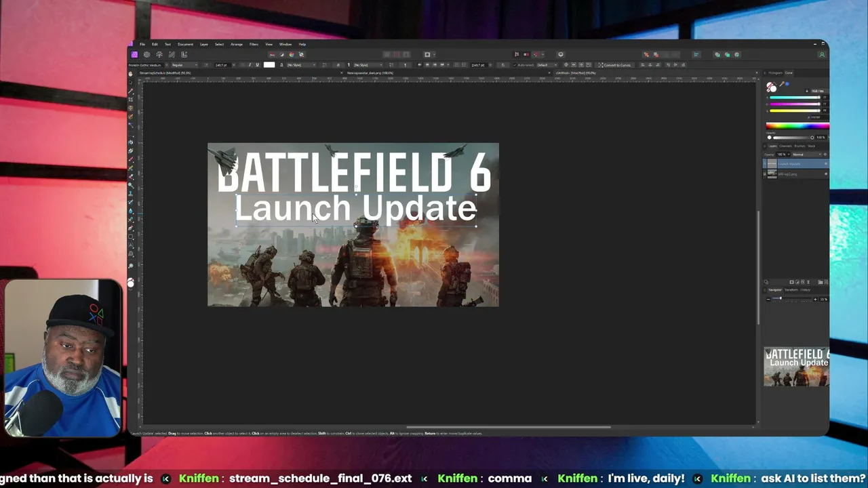Toggle Force Pixel Alignment in the toolbar
This screenshot has width=868, height=488.
(x=517, y=54)
